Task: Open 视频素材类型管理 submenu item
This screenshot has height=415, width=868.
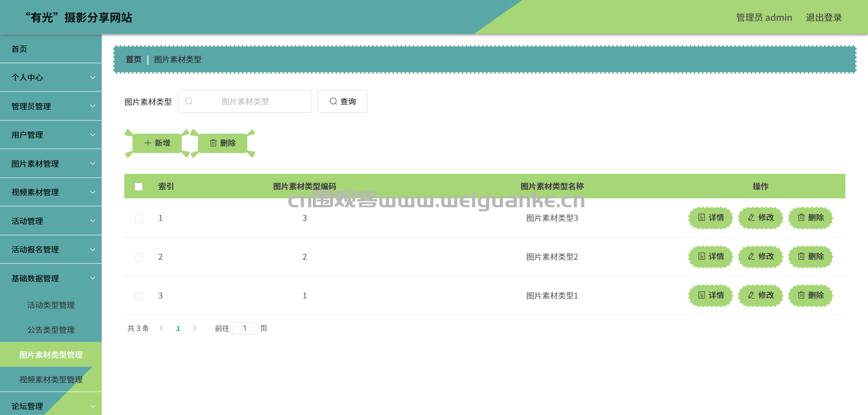Action: 51,380
